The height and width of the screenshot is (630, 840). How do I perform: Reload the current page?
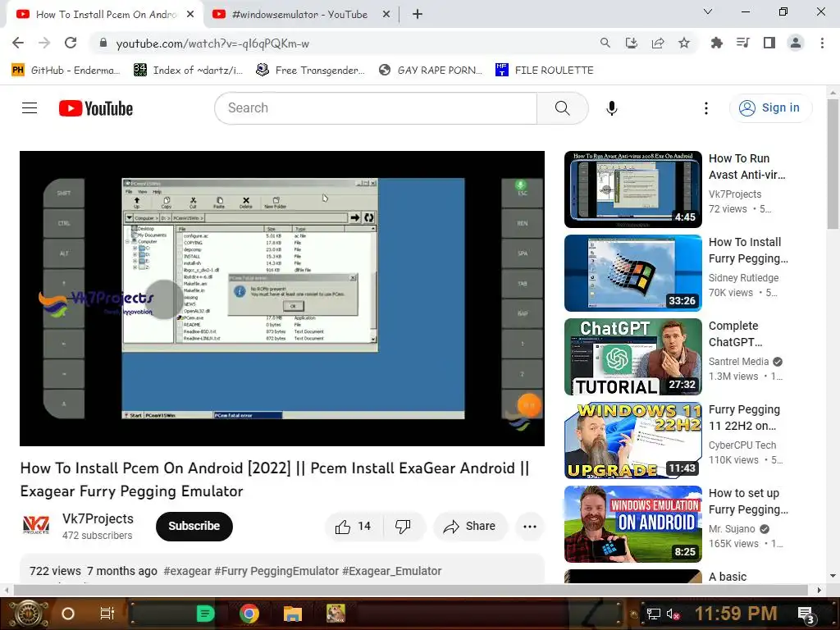pos(71,43)
